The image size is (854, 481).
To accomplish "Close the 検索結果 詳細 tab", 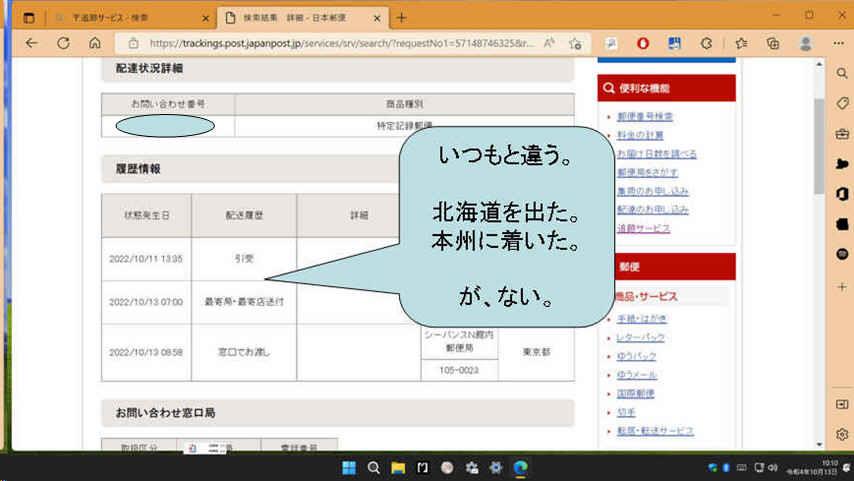I will point(377,18).
